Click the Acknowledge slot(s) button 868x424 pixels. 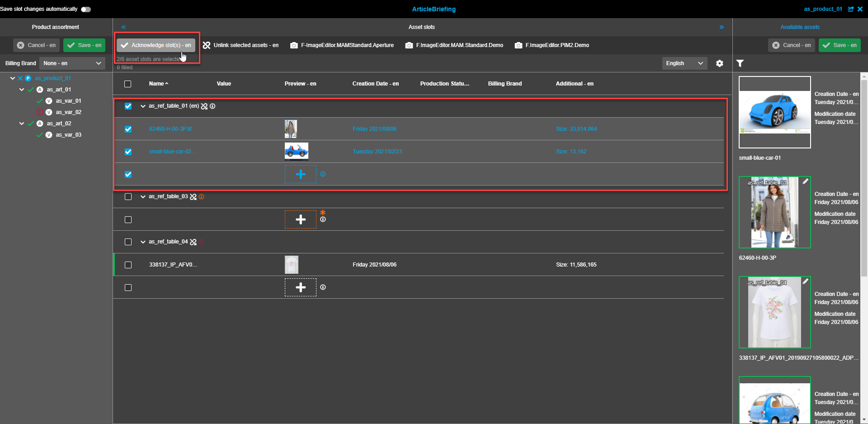pos(156,45)
